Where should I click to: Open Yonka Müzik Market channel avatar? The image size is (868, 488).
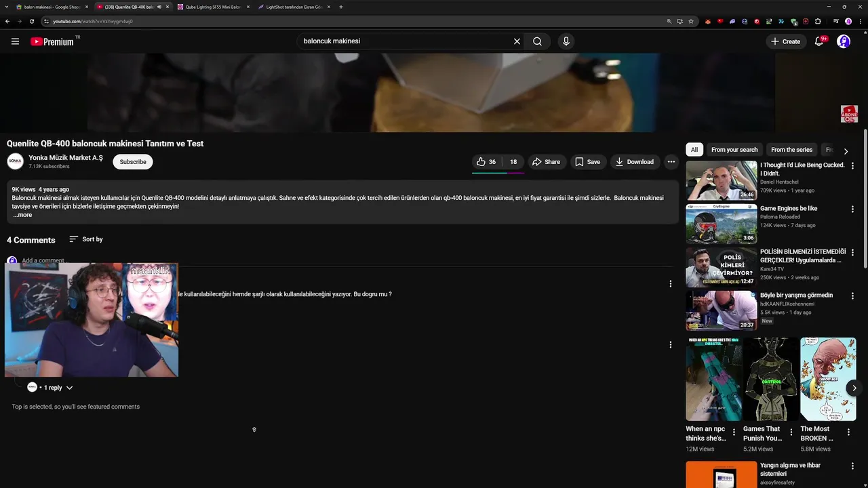[15, 161]
